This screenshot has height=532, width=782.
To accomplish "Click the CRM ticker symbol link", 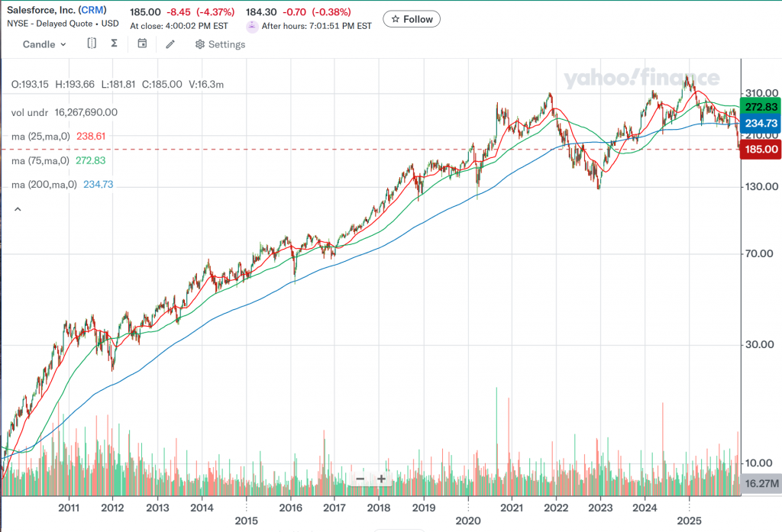I will 92,11.
